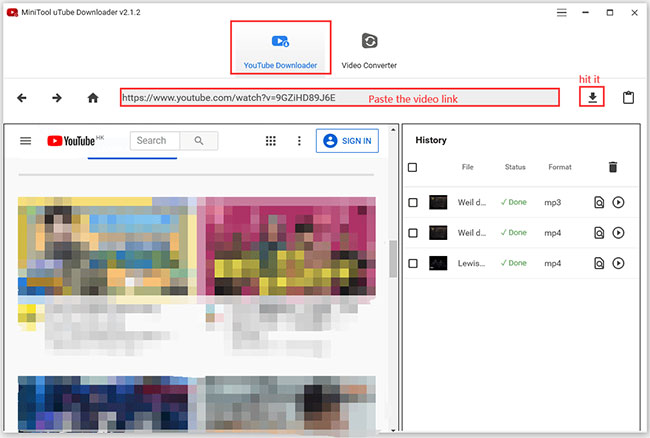Locate the Weil d... mp4 file in folder
Viewport: 650px width, 438px height.
pos(599,233)
